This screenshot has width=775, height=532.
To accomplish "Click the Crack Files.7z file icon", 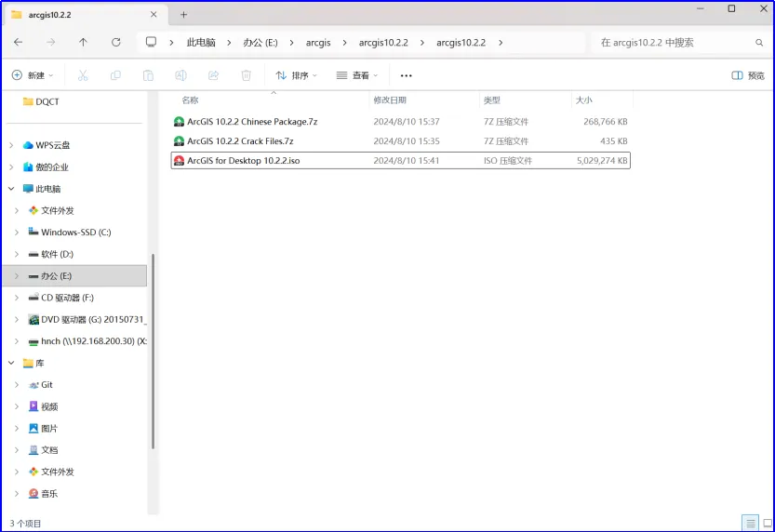I will click(179, 141).
